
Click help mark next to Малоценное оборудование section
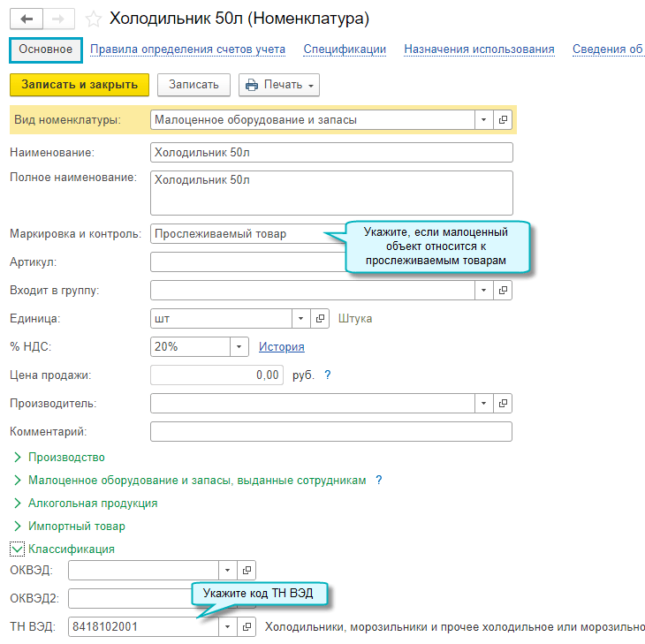point(379,480)
